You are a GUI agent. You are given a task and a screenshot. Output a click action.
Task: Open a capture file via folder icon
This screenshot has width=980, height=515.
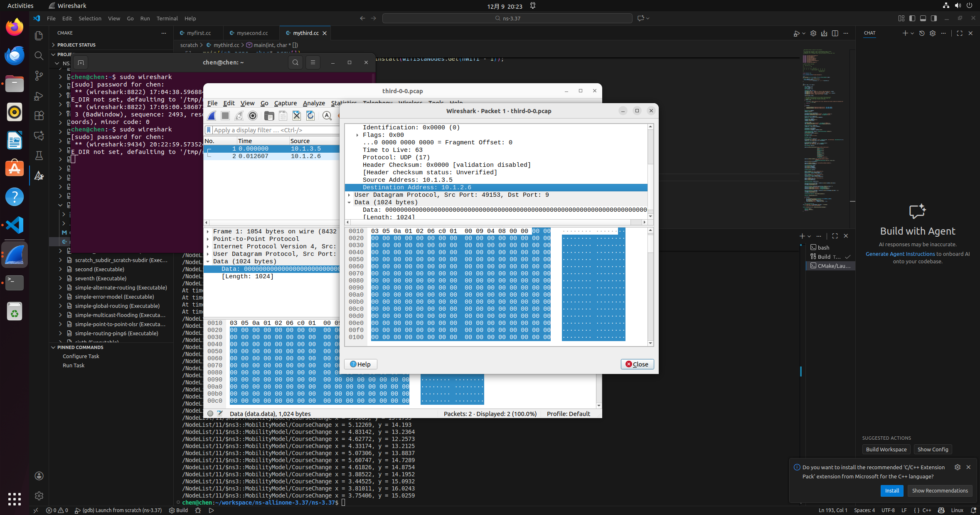pyautogui.click(x=269, y=116)
